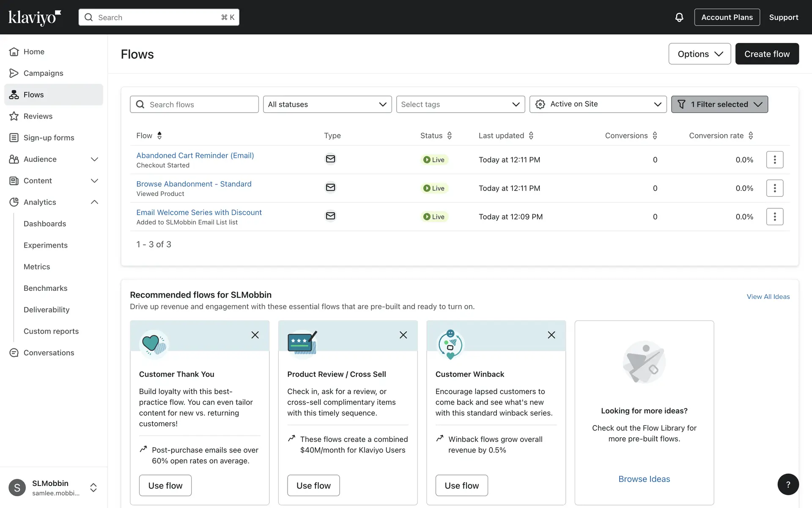
Task: Dismiss the Customer Thank You card
Action: click(x=255, y=335)
